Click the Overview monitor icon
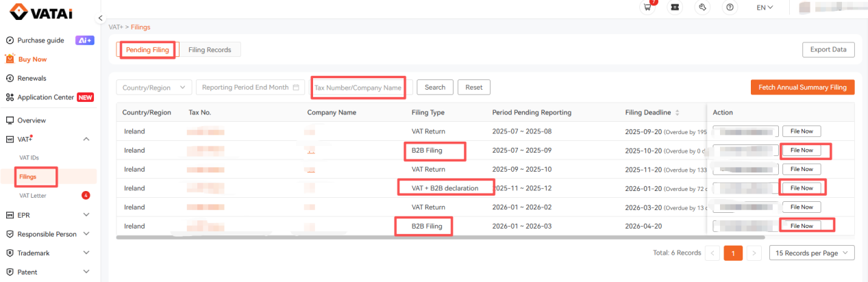This screenshot has width=868, height=282. [10, 120]
